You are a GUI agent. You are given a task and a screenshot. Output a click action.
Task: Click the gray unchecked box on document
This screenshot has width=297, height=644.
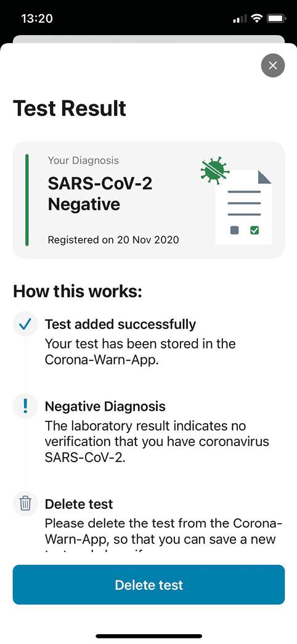235,230
